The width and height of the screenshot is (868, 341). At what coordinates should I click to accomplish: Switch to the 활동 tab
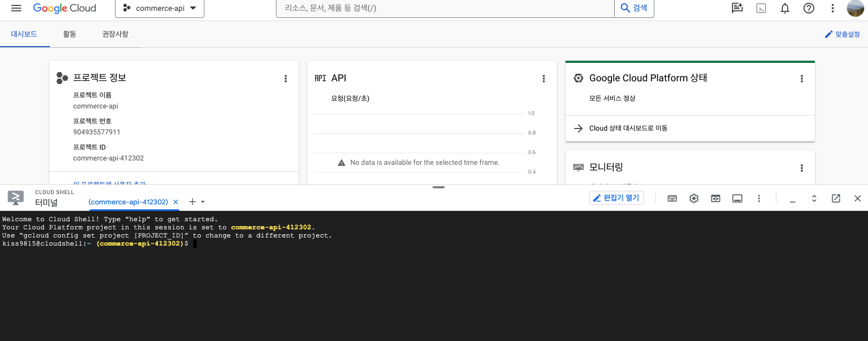[x=69, y=34]
